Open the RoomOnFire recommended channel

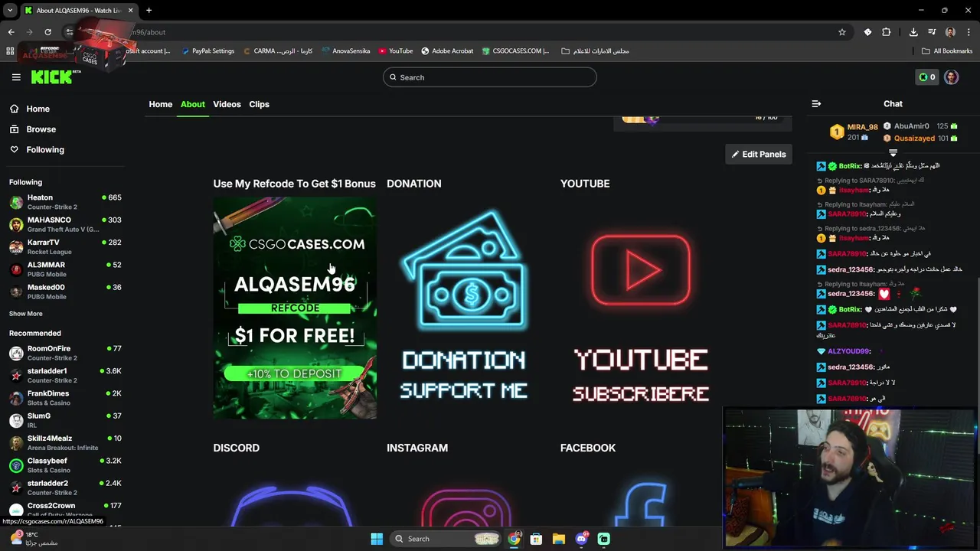tap(65, 353)
